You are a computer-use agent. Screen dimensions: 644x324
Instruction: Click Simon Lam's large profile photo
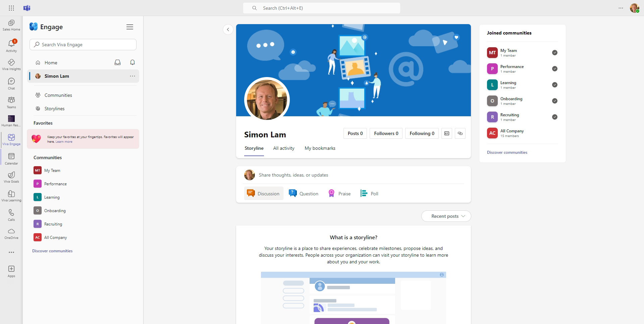[267, 99]
